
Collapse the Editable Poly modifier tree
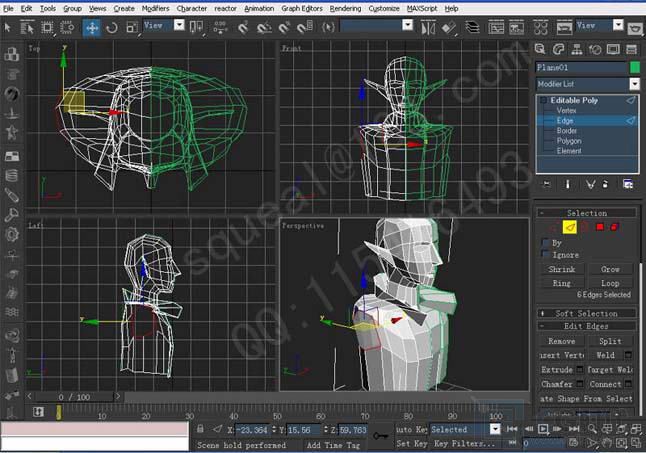tap(541, 100)
